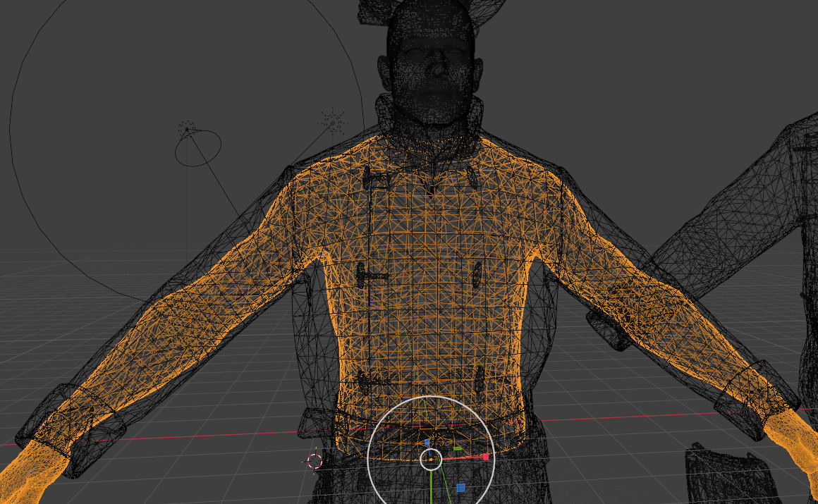This screenshot has width=818, height=504.
Task: Click the small green gizmo plane handle
Action: (x=457, y=448)
